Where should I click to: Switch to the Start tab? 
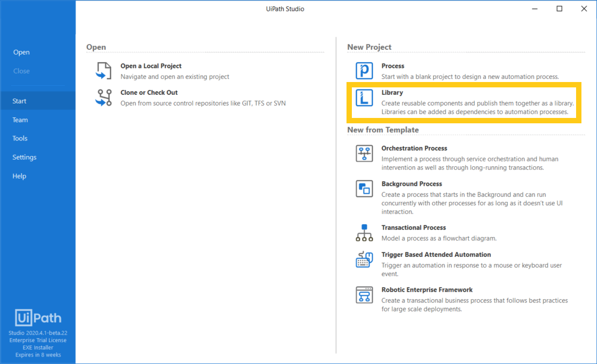[x=38, y=101]
